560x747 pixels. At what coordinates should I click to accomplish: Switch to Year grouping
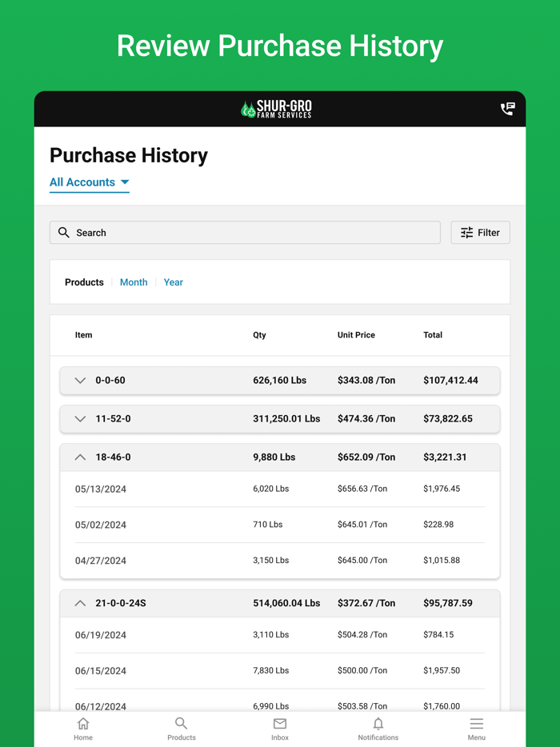[173, 282]
